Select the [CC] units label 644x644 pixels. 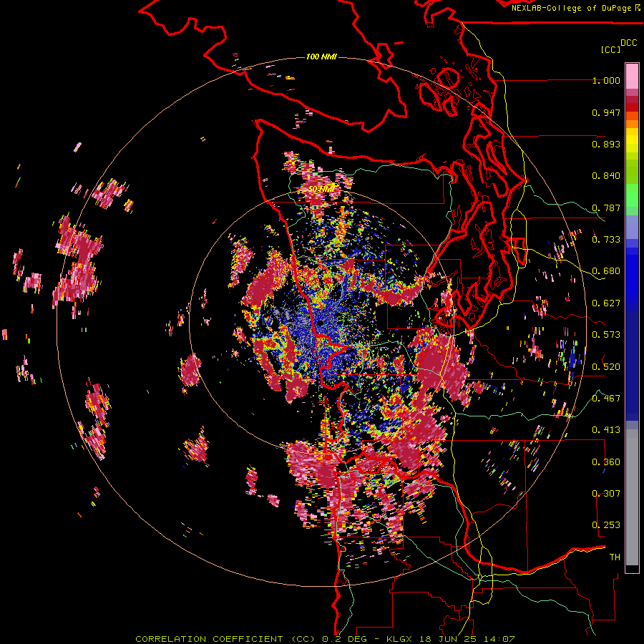611,49
